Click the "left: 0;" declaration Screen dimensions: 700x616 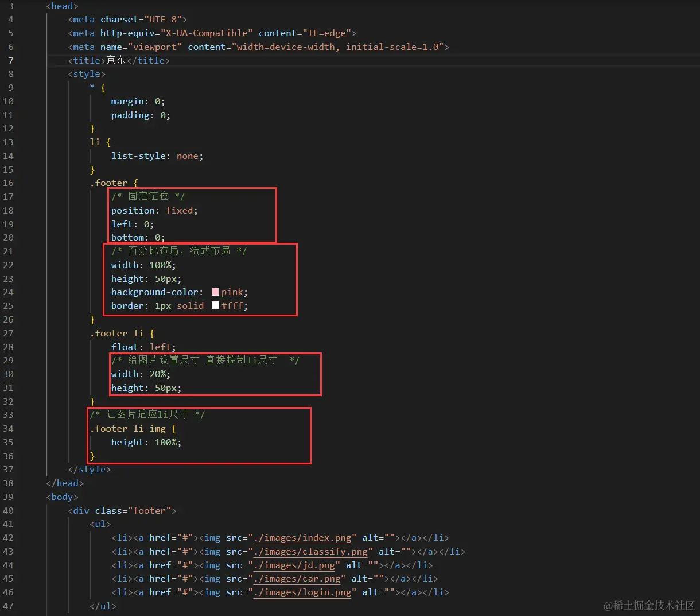tap(133, 224)
